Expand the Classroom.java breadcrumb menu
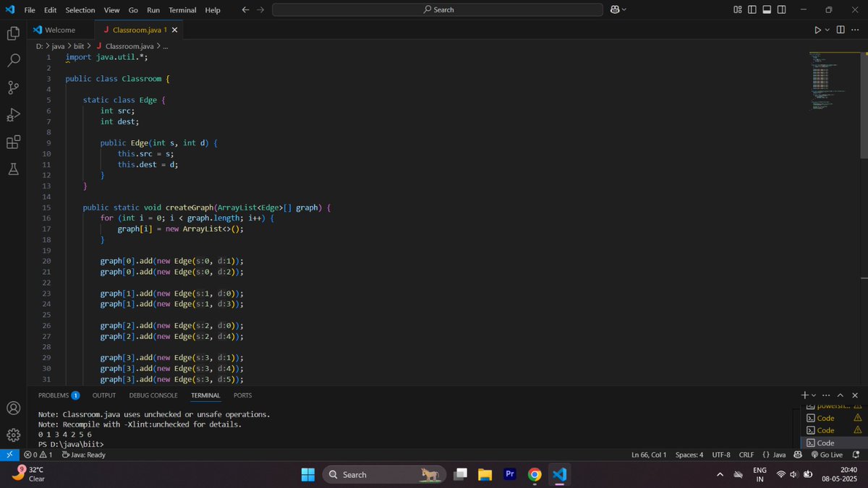The width and height of the screenshot is (868, 488). pos(166,45)
